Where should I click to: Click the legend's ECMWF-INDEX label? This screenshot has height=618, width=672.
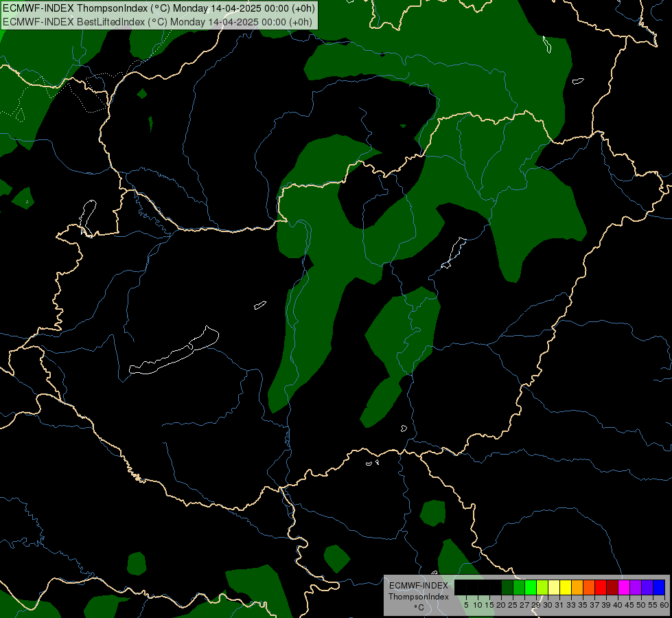click(x=419, y=586)
